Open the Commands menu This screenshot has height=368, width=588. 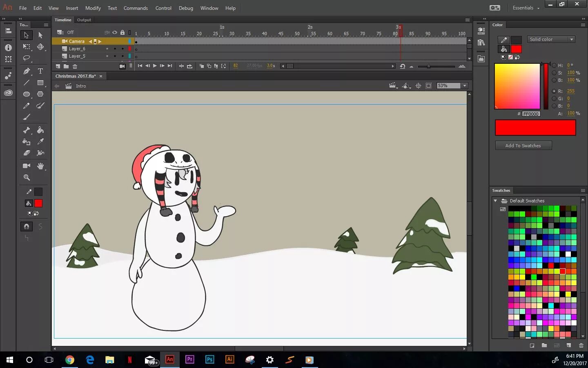136,8
